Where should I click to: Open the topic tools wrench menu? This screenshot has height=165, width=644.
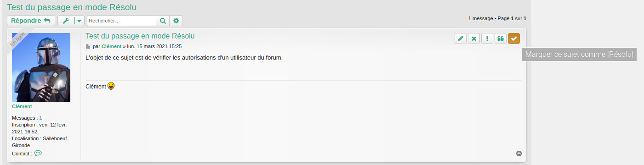pyautogui.click(x=66, y=21)
